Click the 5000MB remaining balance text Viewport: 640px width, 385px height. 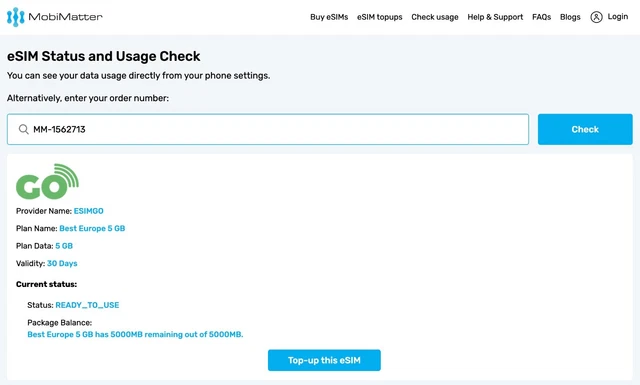pos(135,334)
